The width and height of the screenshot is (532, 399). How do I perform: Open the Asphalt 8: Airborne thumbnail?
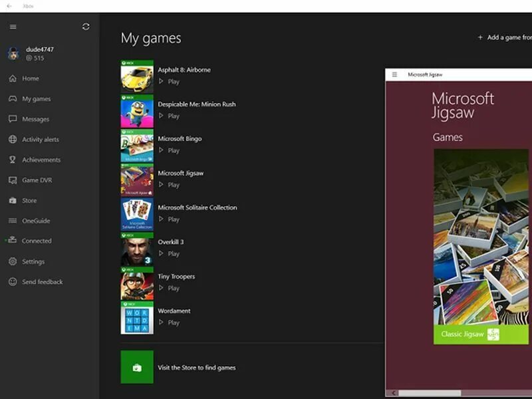coord(137,76)
